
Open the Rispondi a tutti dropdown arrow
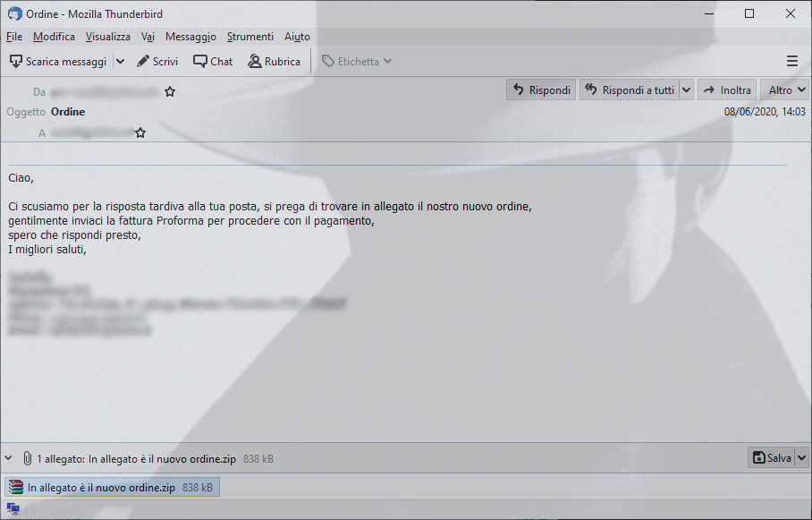click(x=686, y=90)
